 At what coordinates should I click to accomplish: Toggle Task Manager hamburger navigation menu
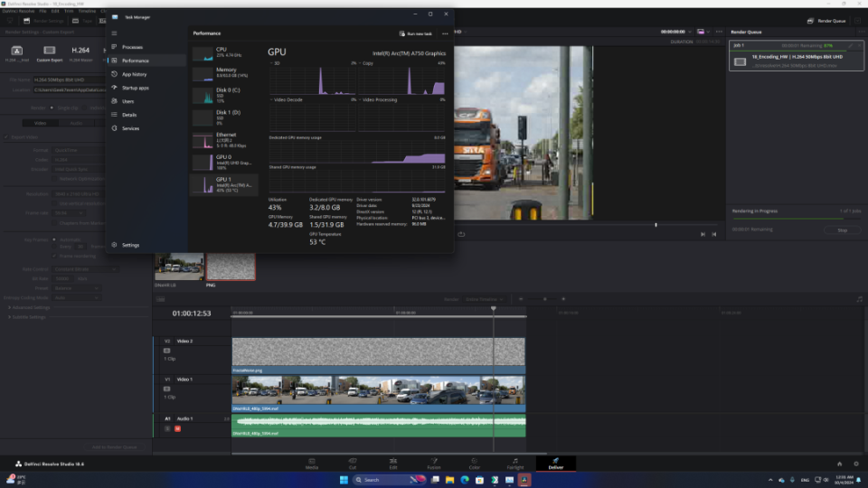(114, 33)
